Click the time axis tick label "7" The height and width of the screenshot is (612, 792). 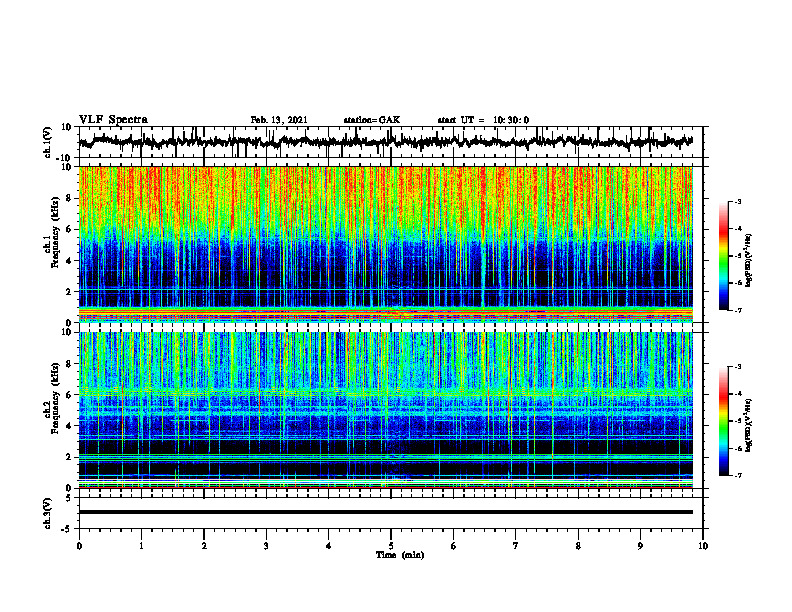(516, 546)
